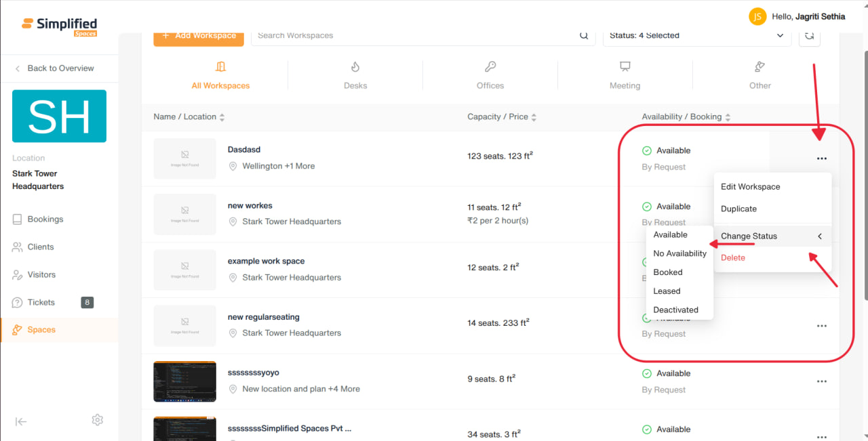Sort by Capacity / Price column
Screen dimensions: 868x441
pos(502,117)
